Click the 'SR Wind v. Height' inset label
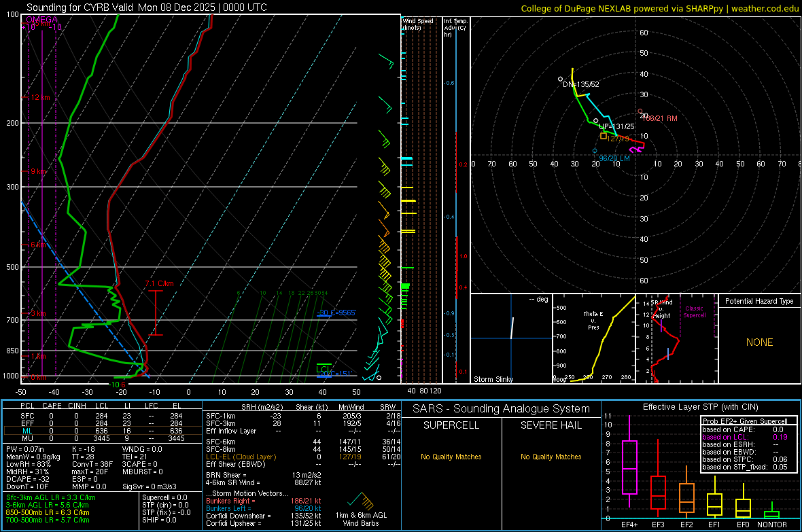 [661, 309]
